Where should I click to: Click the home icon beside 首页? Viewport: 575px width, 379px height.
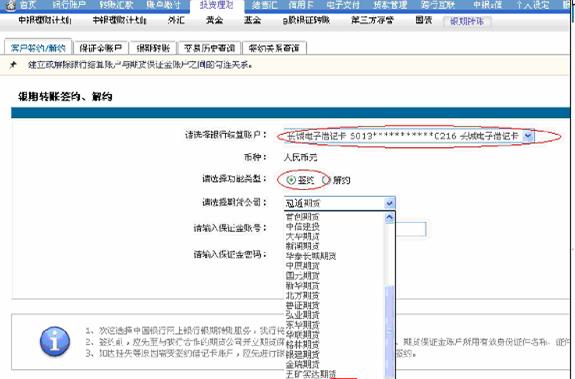coord(10,5)
